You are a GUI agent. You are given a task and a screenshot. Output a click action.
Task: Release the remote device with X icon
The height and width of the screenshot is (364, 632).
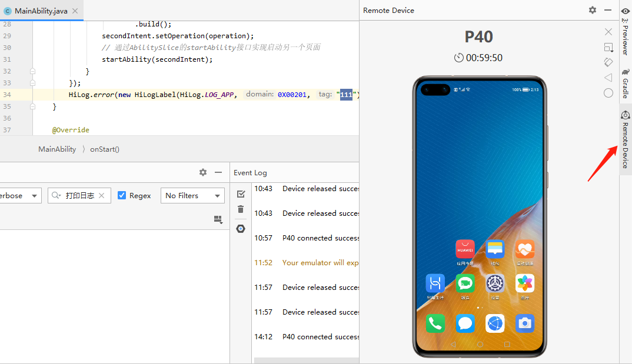[608, 31]
